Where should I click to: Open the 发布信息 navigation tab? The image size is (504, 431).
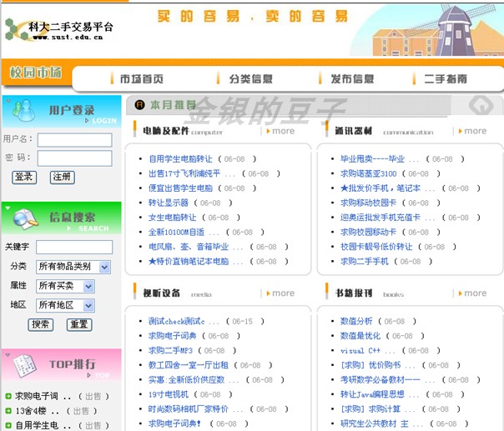tap(352, 78)
